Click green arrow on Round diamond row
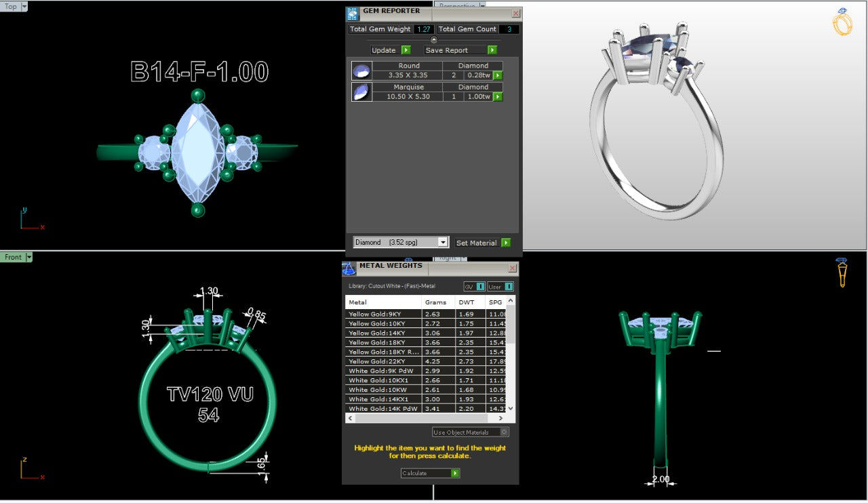 [498, 76]
